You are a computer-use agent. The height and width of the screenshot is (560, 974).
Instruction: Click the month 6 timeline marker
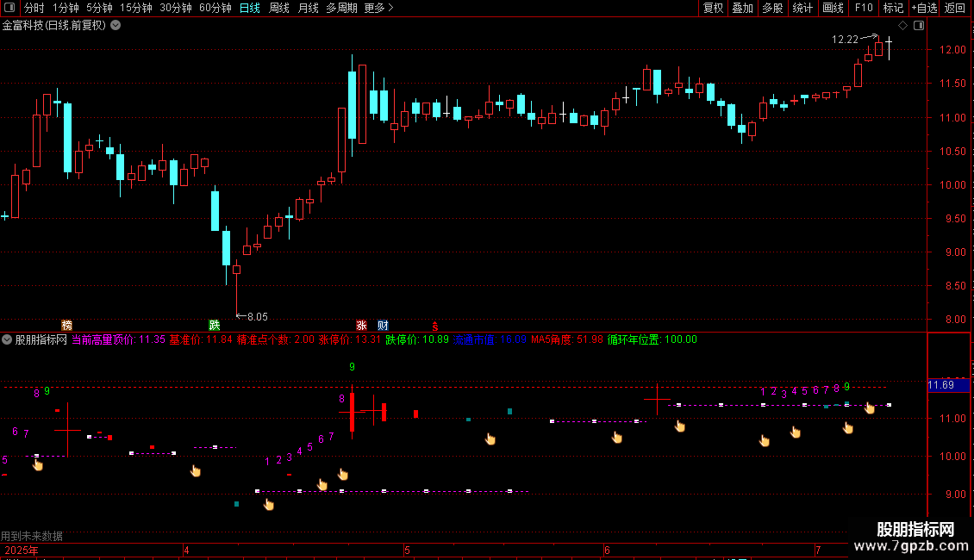(x=607, y=550)
